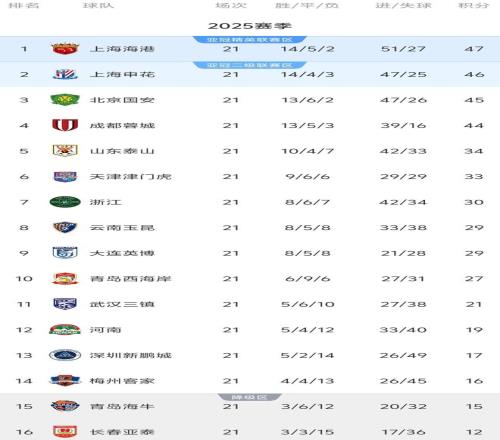The width and height of the screenshot is (500, 440).
Task: Click the 排名 column header
Action: pyautogui.click(x=24, y=5)
